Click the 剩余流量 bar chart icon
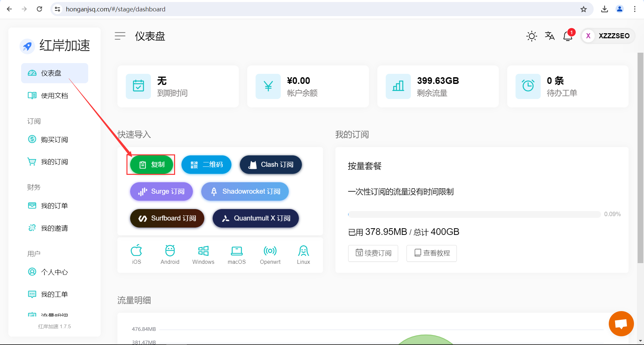This screenshot has width=644, height=345. click(x=398, y=86)
